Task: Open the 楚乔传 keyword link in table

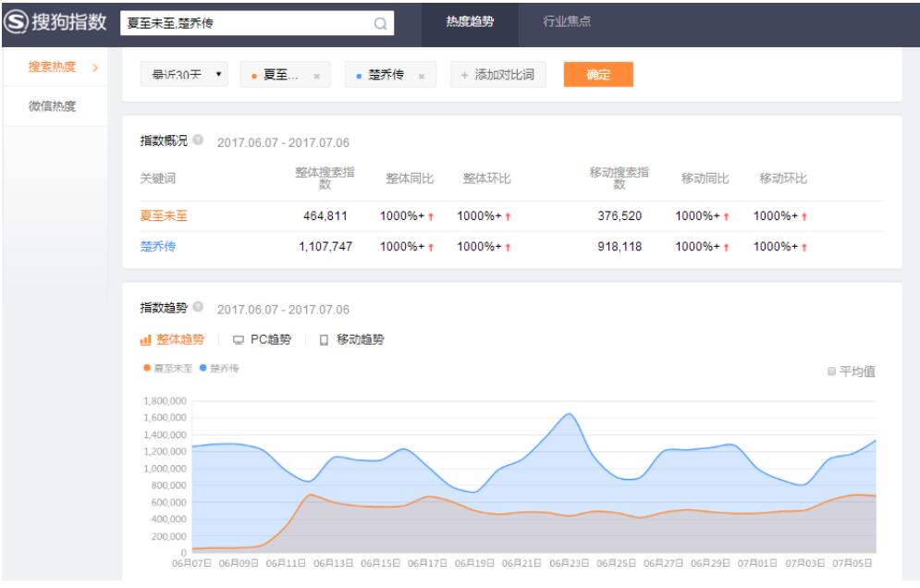Action: (158, 247)
